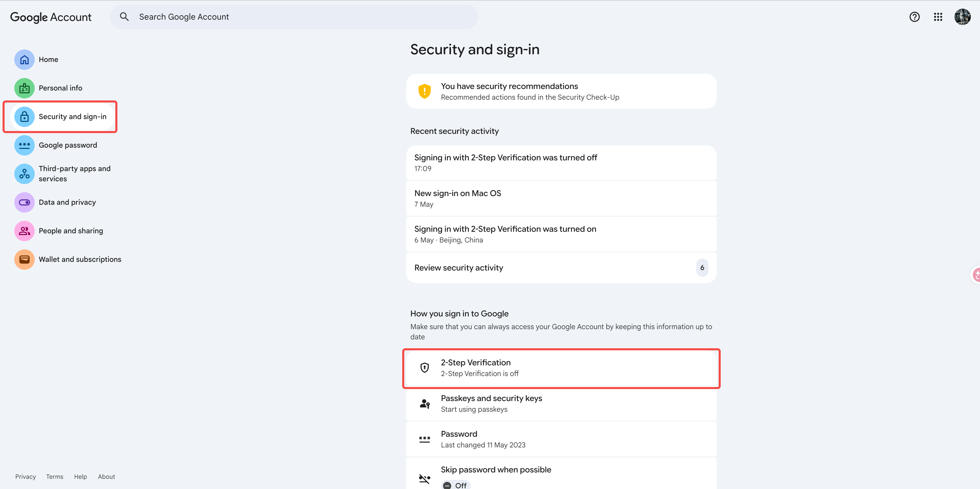
Task: Click the Terms footer link
Action: [55, 477]
